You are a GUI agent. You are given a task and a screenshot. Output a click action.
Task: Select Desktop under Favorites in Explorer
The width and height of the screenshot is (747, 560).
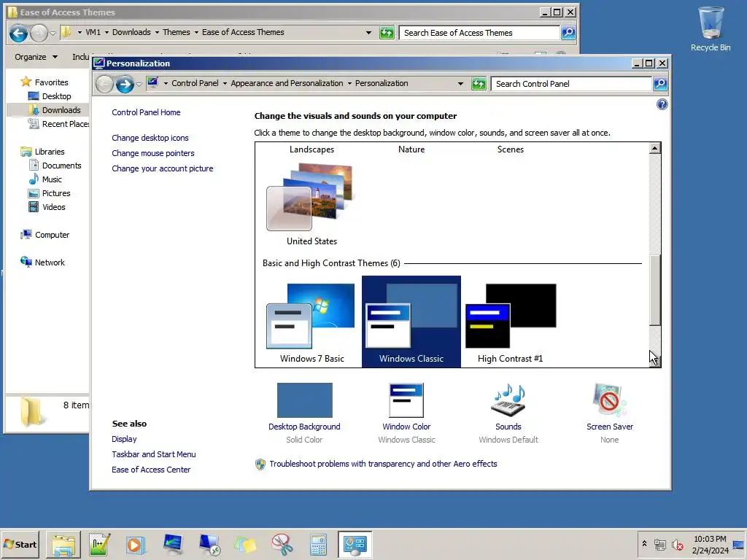(56, 96)
